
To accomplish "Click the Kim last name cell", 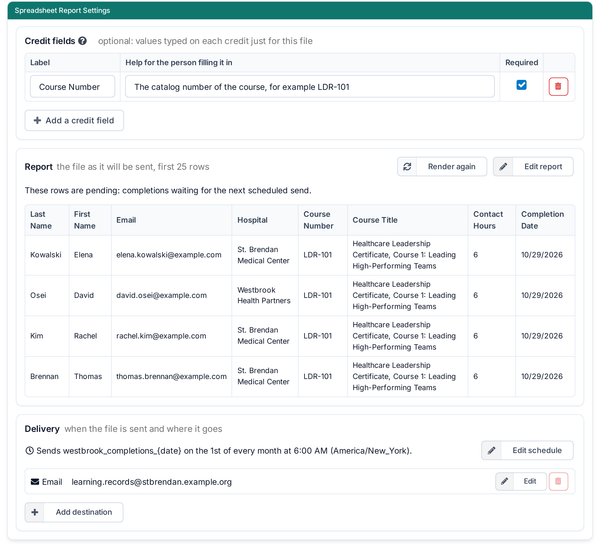I will pyautogui.click(x=47, y=336).
